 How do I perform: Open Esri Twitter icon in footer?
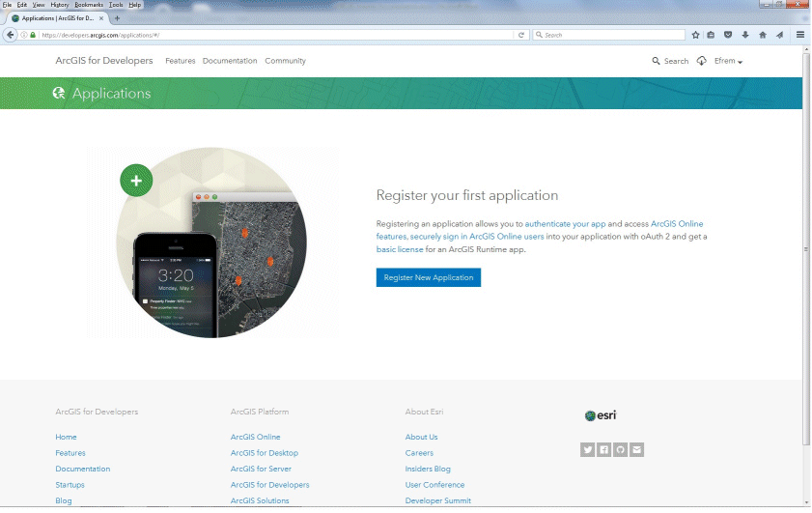[587, 449]
